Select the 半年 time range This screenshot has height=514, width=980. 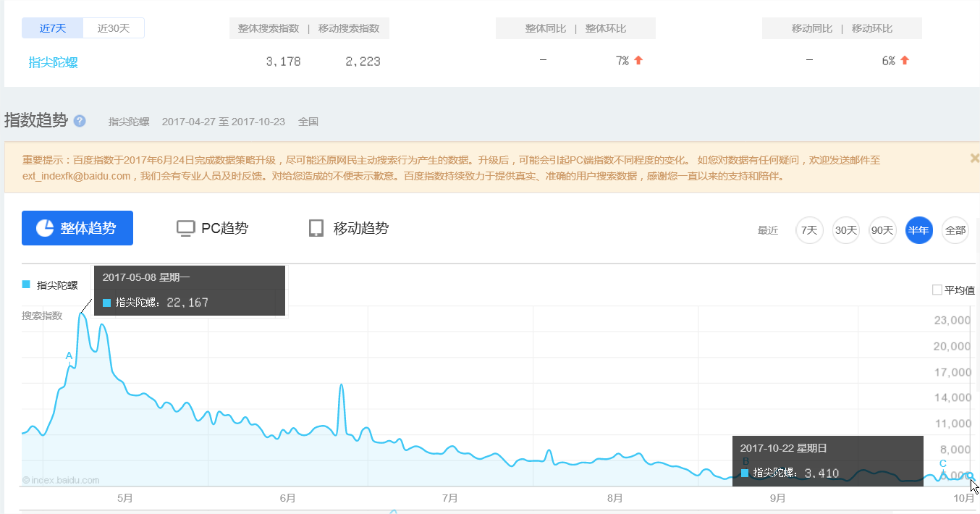(918, 230)
